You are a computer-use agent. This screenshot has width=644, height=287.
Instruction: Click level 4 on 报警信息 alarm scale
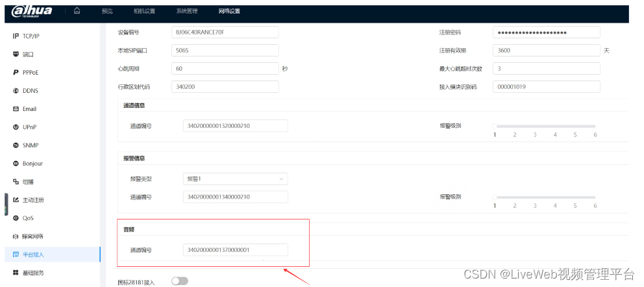pos(555,206)
